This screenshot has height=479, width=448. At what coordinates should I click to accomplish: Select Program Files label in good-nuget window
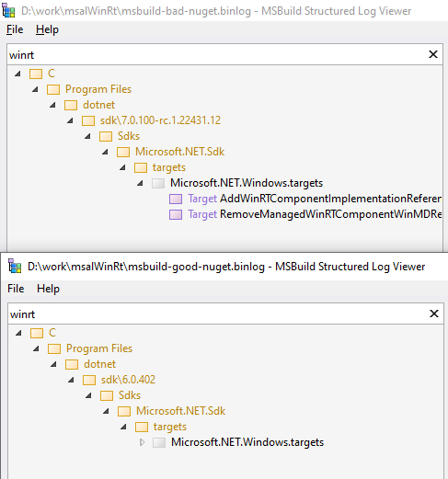tap(99, 348)
